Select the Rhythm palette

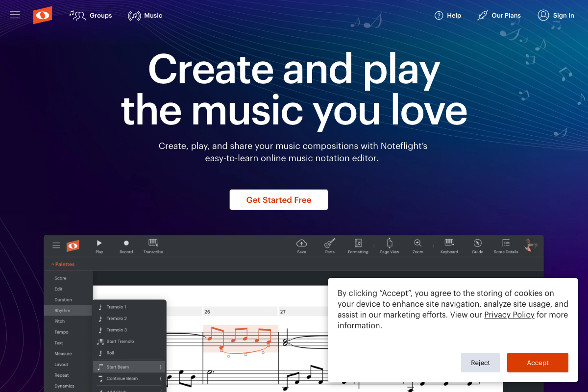(x=68, y=310)
